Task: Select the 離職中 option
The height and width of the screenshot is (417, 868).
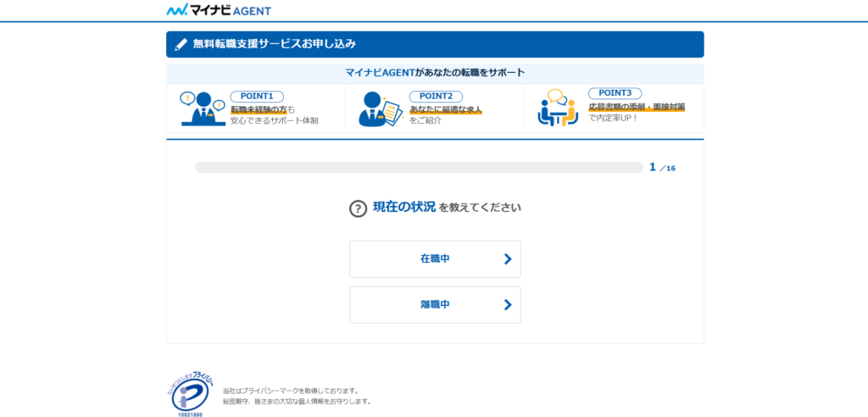Action: click(x=435, y=304)
